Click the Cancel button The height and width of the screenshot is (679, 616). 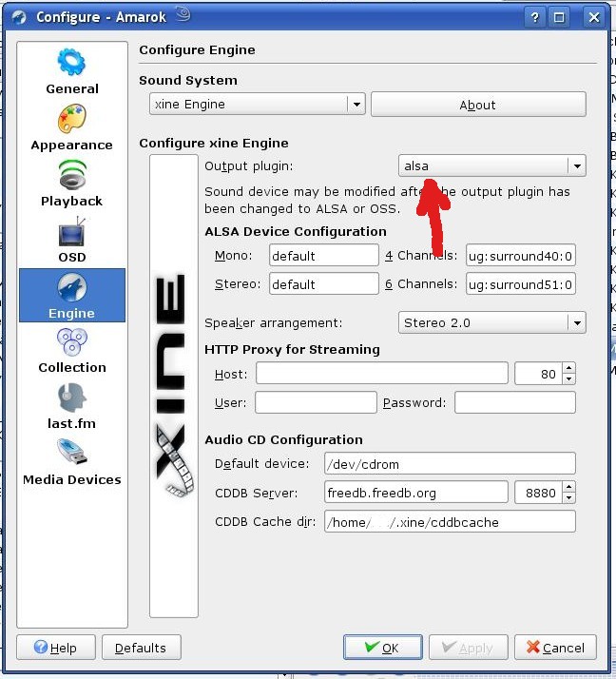coord(555,648)
